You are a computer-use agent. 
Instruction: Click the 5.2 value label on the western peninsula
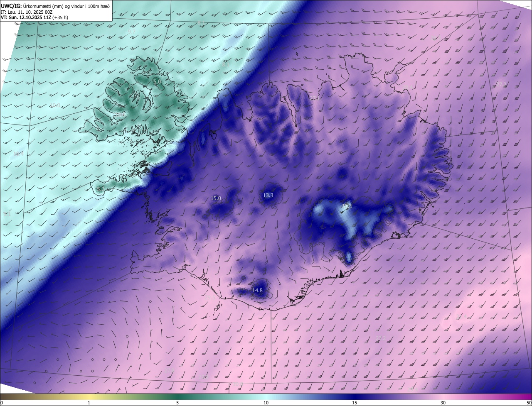click(100, 189)
